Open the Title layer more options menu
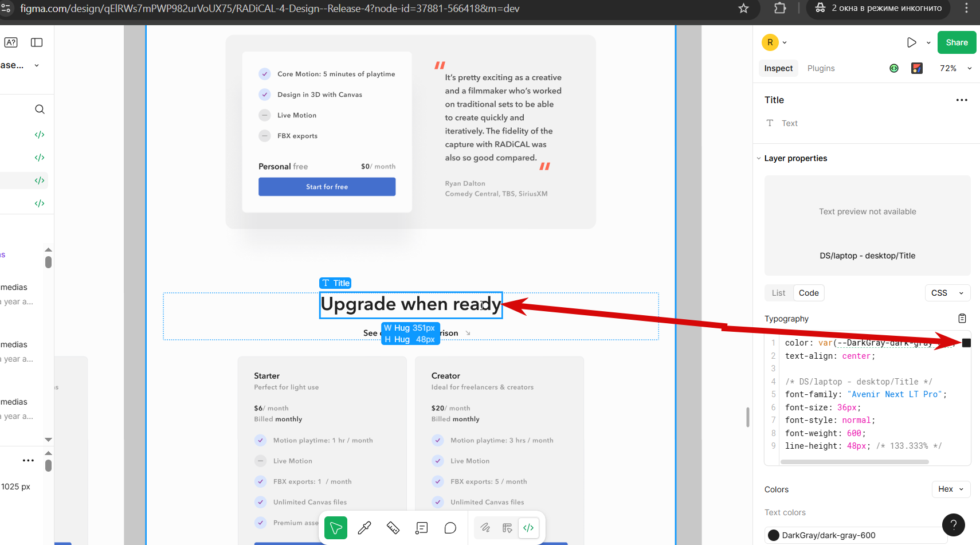980x545 pixels. coord(962,100)
